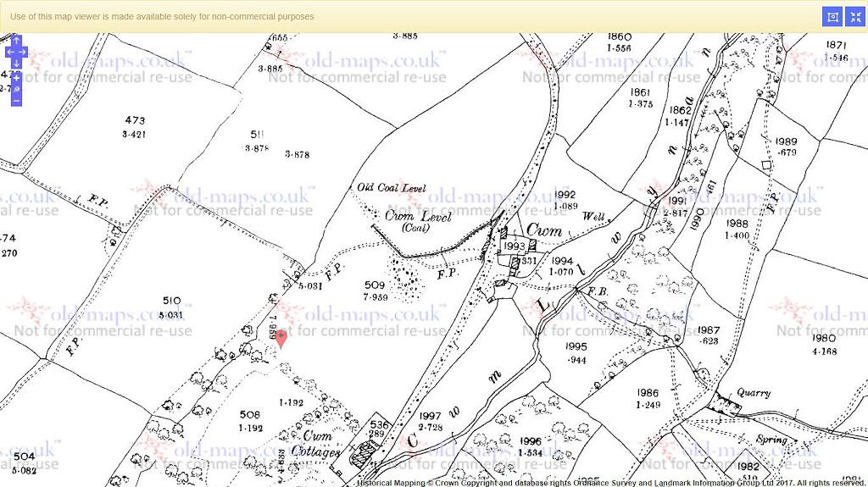Click parcel number 1994
The image size is (868, 487).
pyautogui.click(x=562, y=260)
